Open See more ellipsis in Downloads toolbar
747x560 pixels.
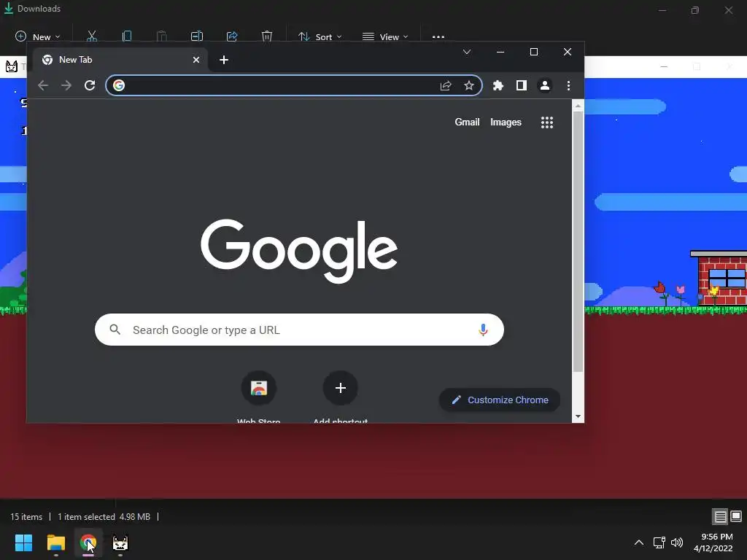tap(438, 36)
